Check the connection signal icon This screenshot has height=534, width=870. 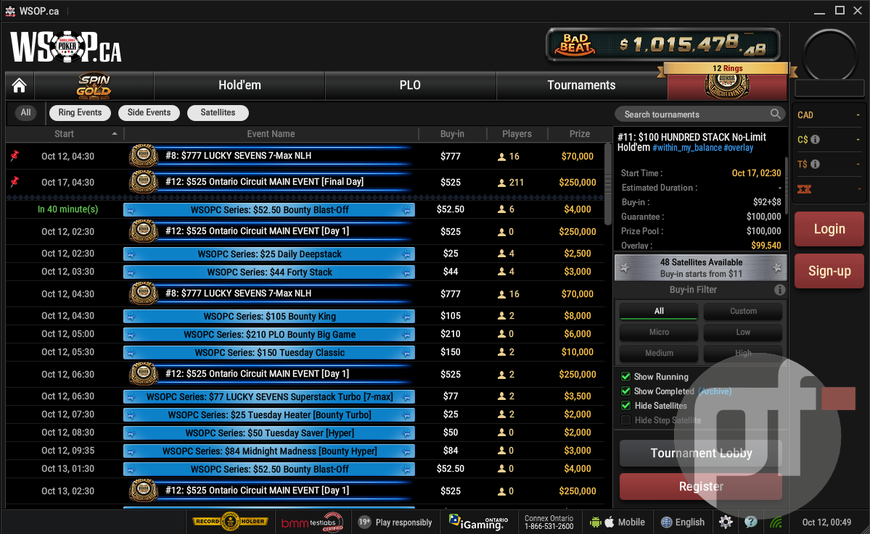(776, 522)
